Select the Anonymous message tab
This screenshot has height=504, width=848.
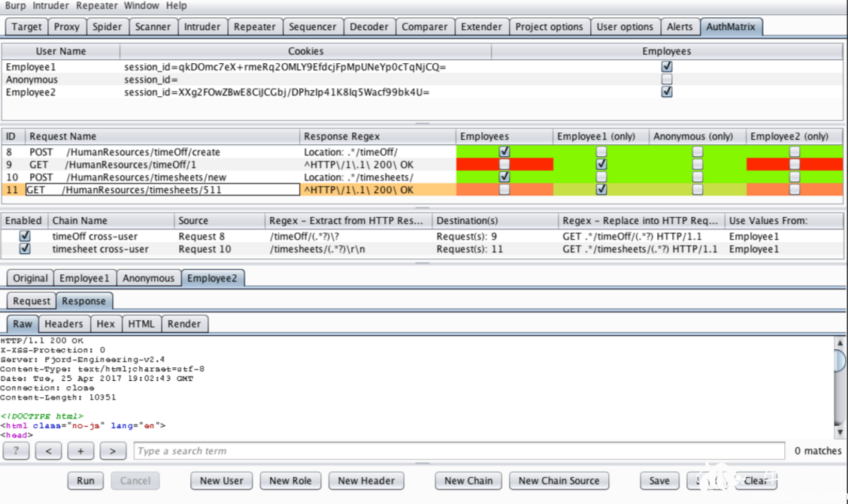148,278
